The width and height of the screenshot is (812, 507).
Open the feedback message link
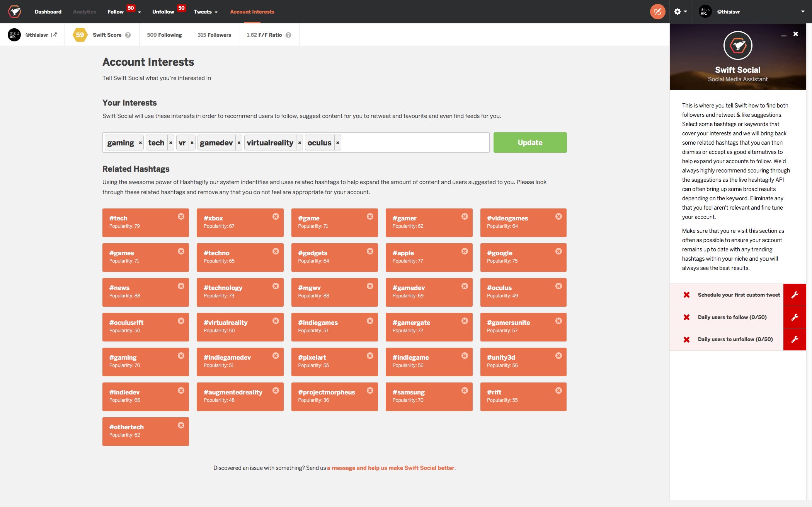391,468
